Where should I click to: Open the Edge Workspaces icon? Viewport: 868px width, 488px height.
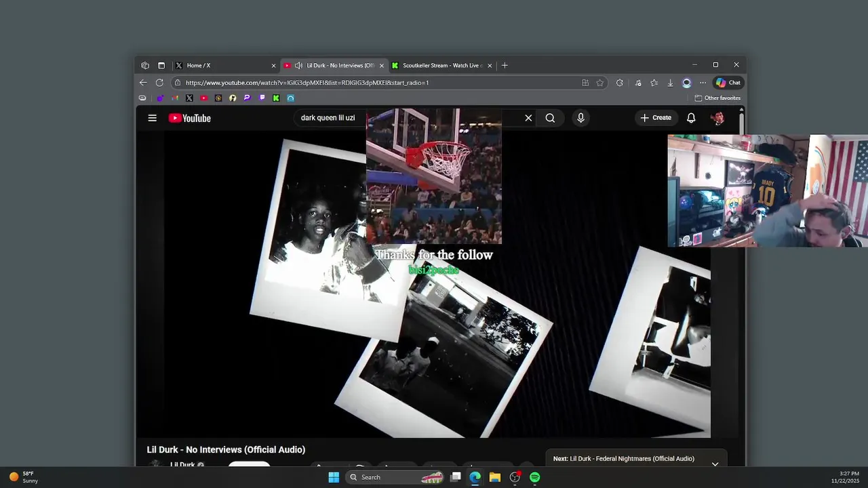click(145, 66)
